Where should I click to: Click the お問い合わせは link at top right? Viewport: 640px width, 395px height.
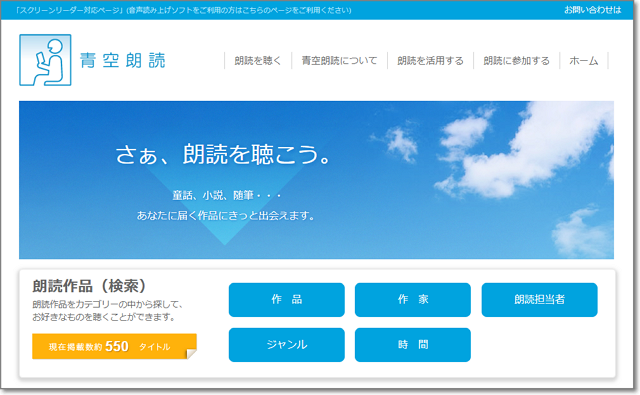[593, 10]
